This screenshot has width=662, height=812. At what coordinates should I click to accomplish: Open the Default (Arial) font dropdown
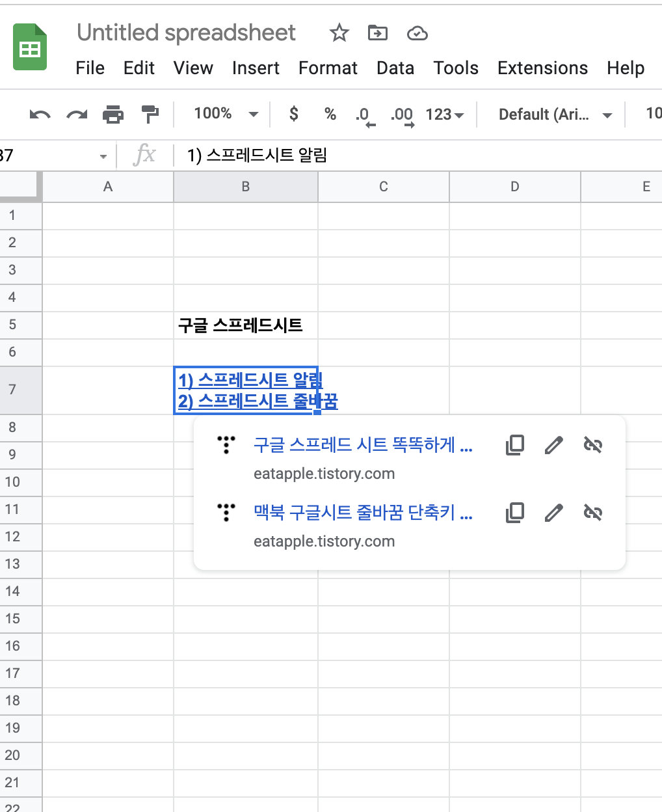555,115
